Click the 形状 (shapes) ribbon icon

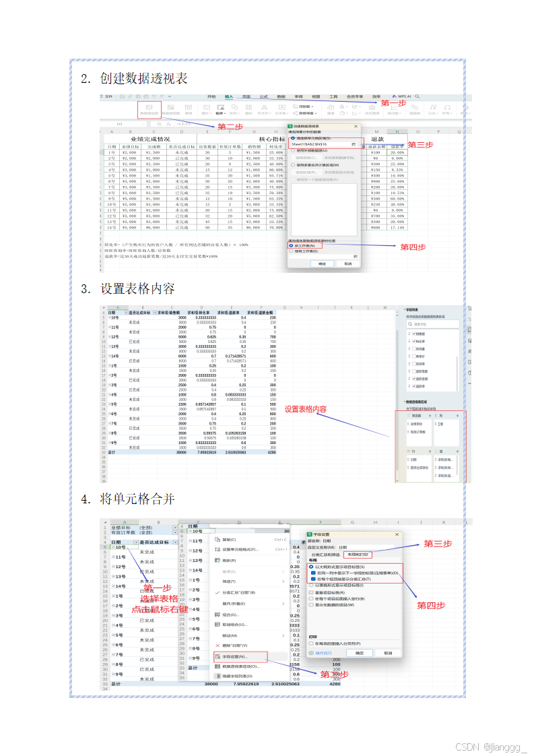234,109
